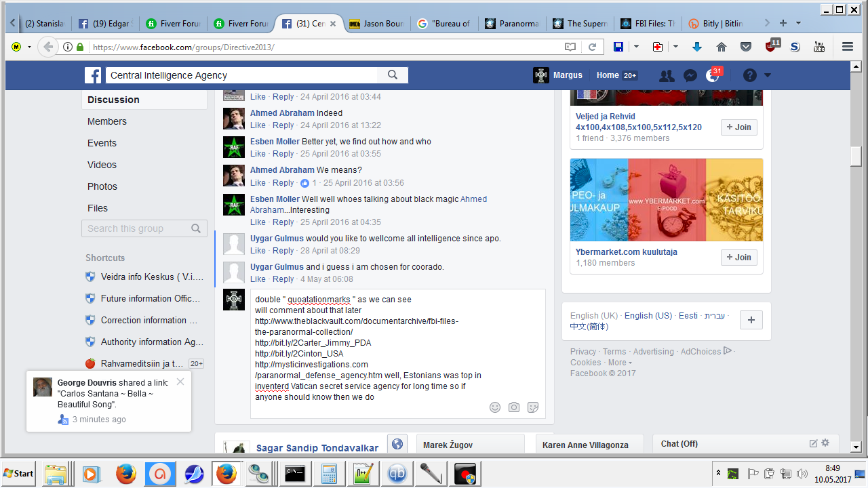Open the Facebook account dropdown arrow
The image size is (868, 488).
768,75
